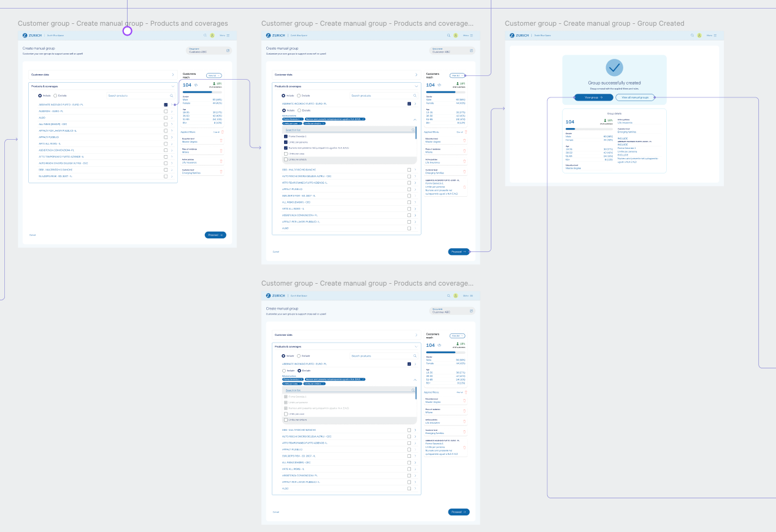Screen dimensions: 776x532
Task: Click Group details progress bar in Group Created frame
Action: (590, 129)
